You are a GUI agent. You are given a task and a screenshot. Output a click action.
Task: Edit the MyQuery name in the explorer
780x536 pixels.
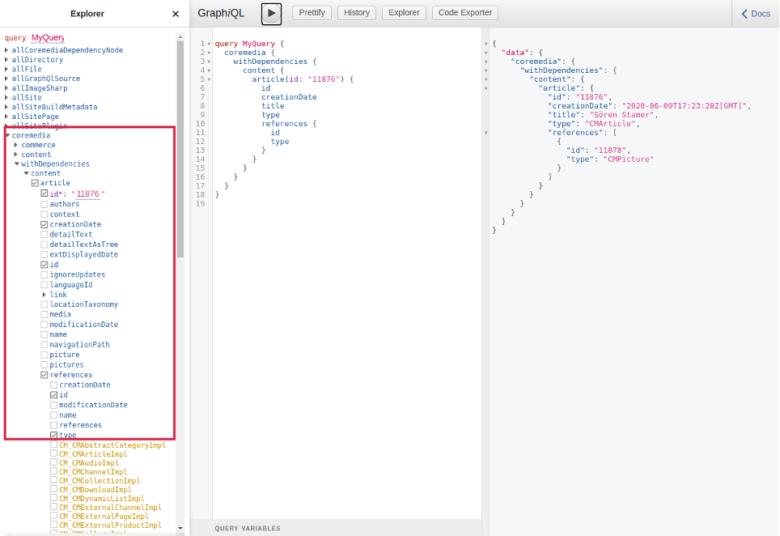(x=48, y=38)
